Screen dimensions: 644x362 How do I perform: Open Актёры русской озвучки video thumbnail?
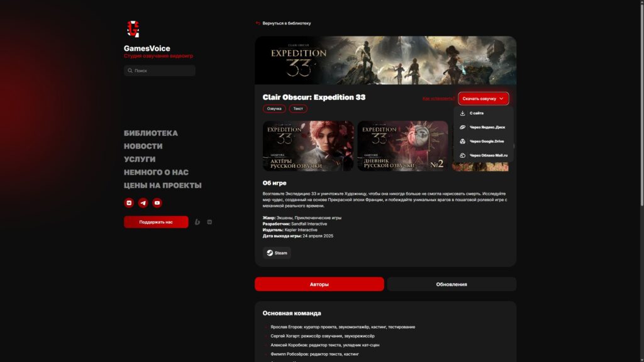click(308, 146)
